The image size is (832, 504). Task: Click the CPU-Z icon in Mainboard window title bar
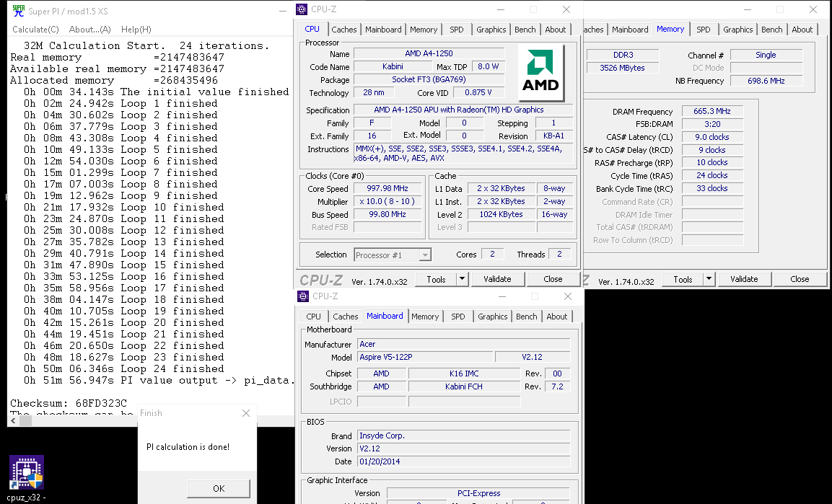pyautogui.click(x=303, y=296)
